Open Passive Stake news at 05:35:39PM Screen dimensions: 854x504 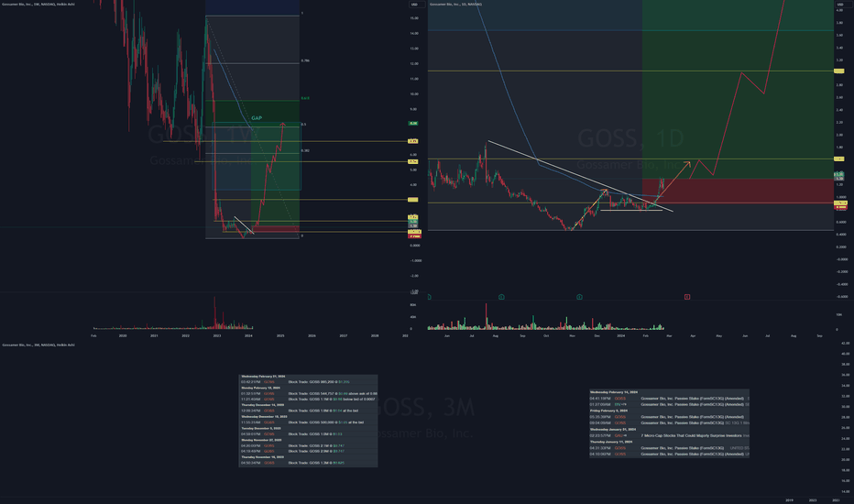click(x=670, y=417)
